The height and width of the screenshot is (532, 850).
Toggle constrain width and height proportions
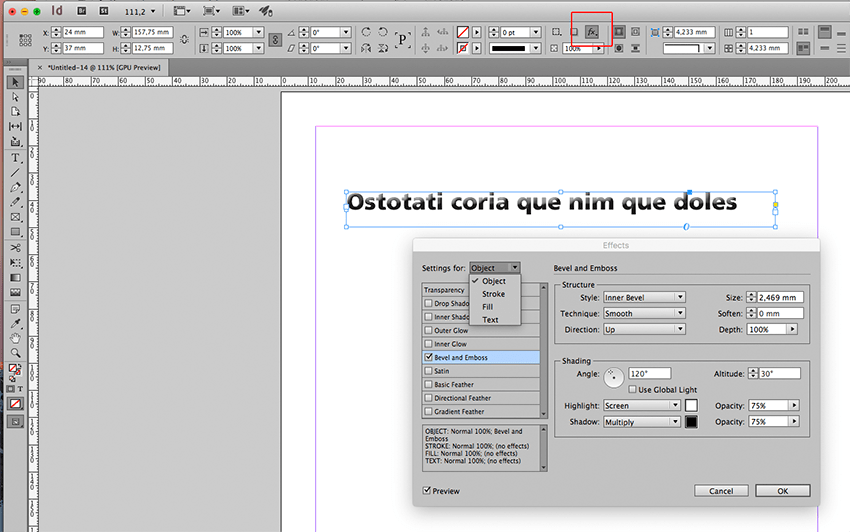[x=184, y=40]
